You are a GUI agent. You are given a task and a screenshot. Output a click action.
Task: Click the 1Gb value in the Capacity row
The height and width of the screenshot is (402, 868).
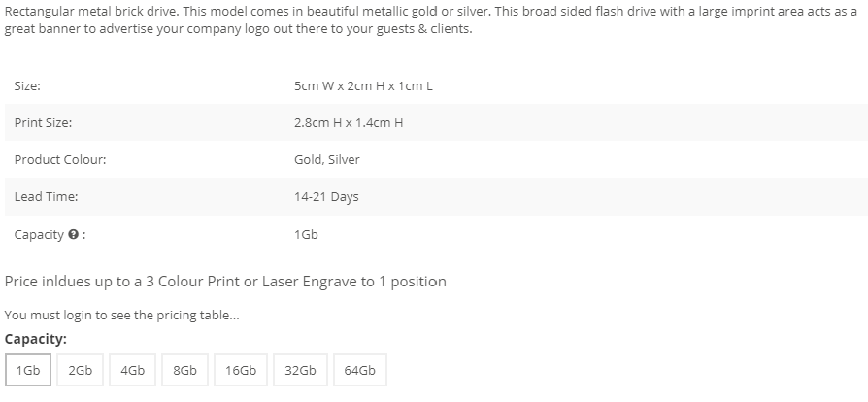coord(306,235)
